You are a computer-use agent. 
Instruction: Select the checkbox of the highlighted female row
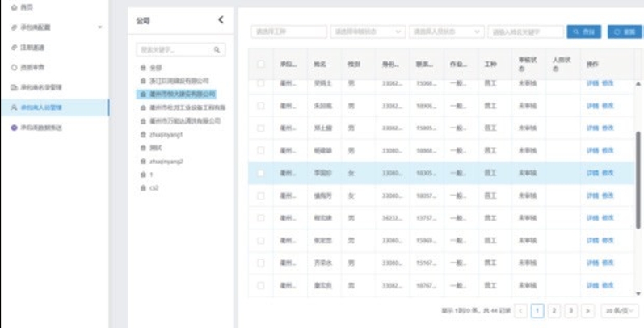260,173
